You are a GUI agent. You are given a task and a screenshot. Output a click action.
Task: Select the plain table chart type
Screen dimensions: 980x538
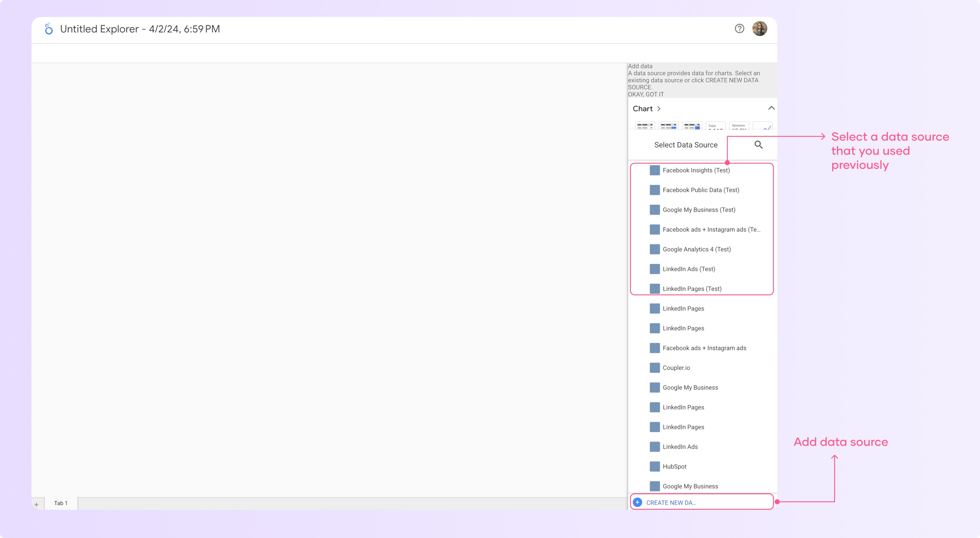click(645, 126)
